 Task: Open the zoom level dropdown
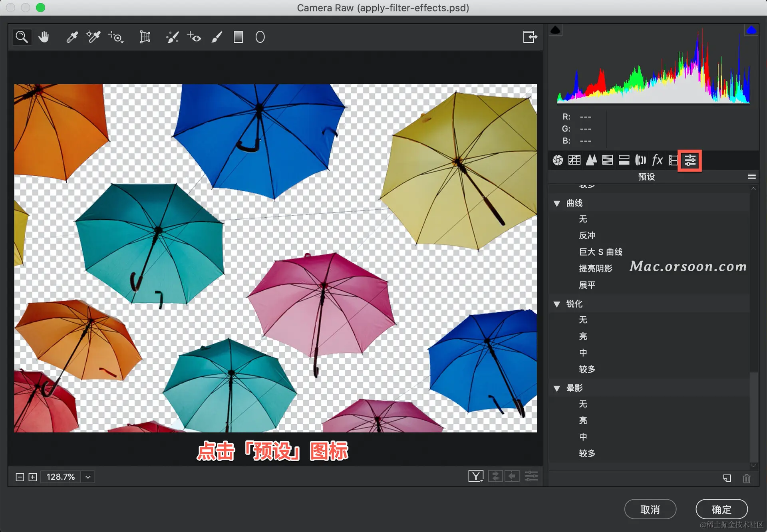(x=88, y=477)
